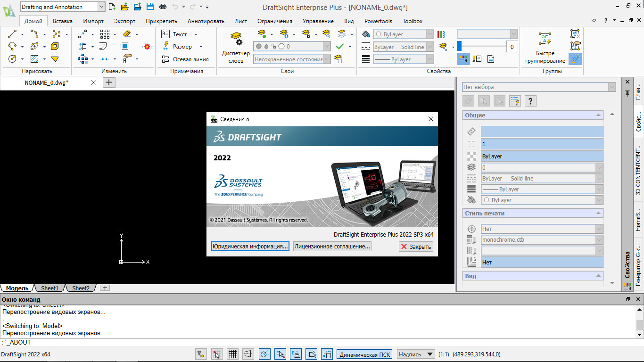Open the Вставка ribbon tab
Image resolution: width=644 pixels, height=362 pixels.
coord(63,21)
